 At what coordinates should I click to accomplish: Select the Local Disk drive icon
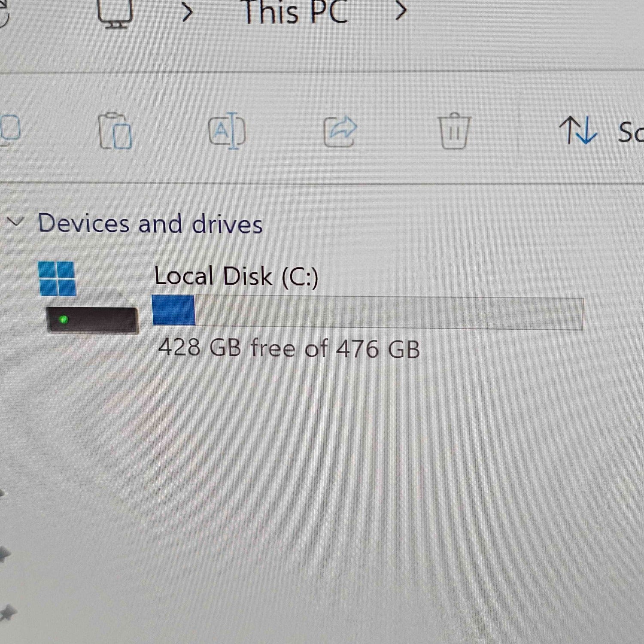(88, 298)
